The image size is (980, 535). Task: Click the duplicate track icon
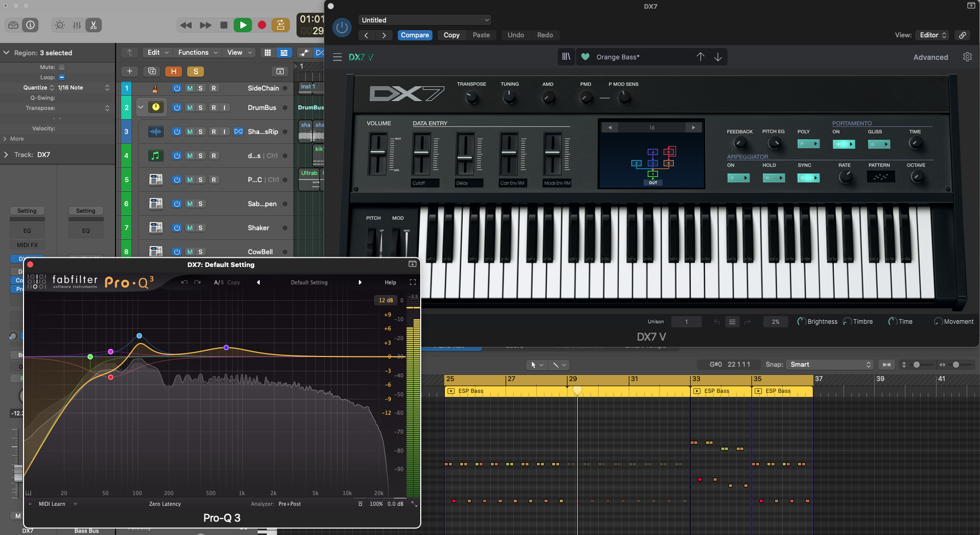[x=152, y=71]
